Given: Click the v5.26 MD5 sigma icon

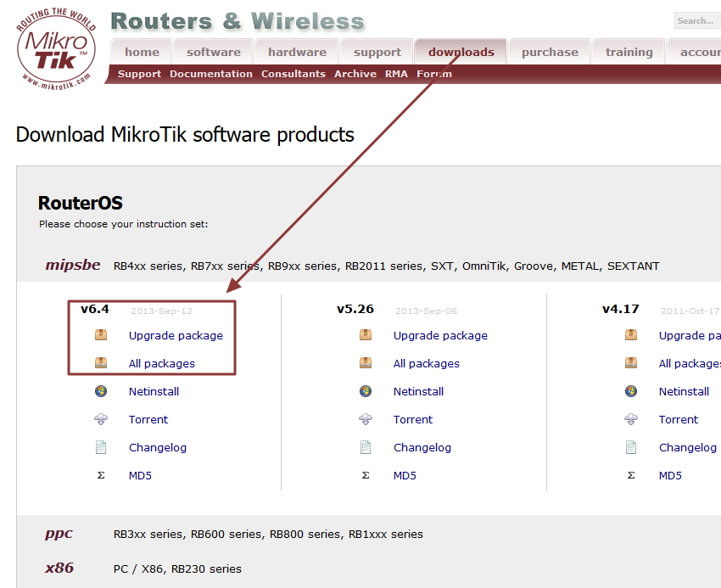Looking at the screenshot, I should click(366, 475).
